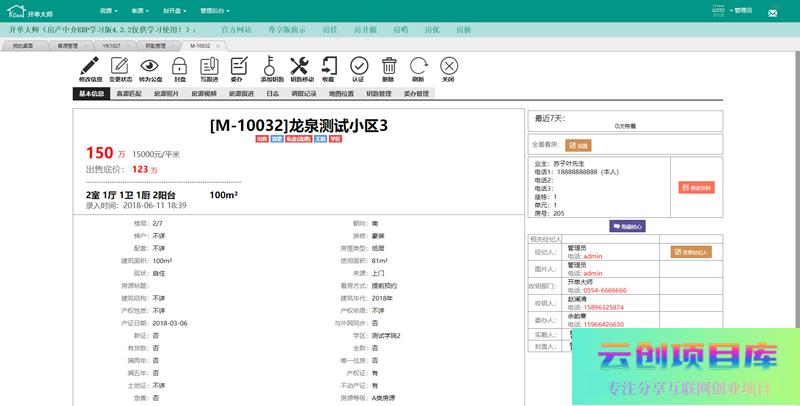The height and width of the screenshot is (406, 800).
Task: Click the trash can icon 删除
Action: tap(388, 65)
